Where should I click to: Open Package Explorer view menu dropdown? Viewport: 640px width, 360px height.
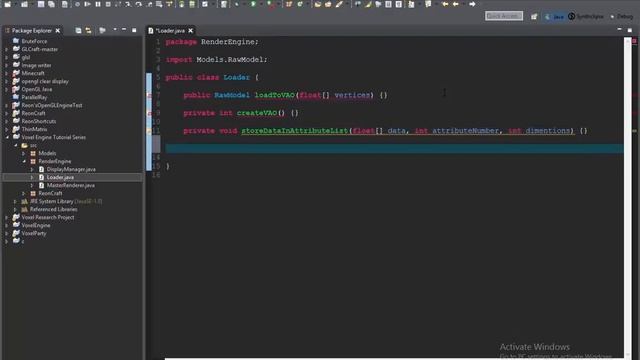click(115, 30)
